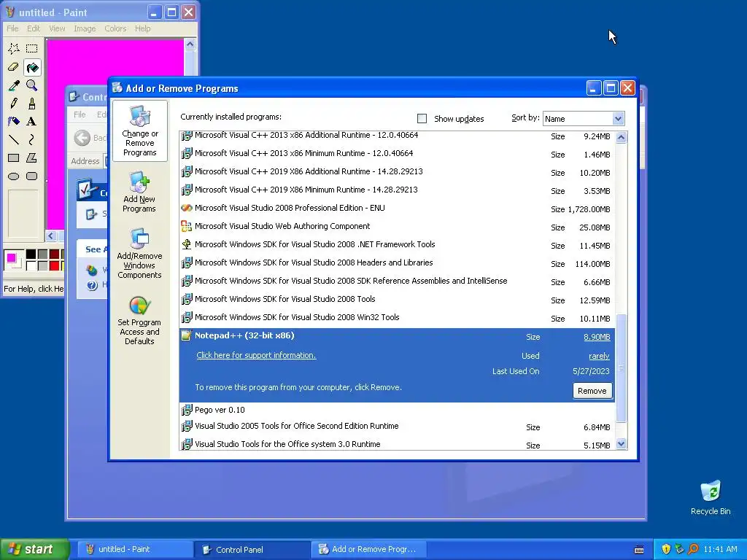Click Paint canvas vertical scroll up arrow
This screenshot has height=560, width=747.
tap(190, 44)
